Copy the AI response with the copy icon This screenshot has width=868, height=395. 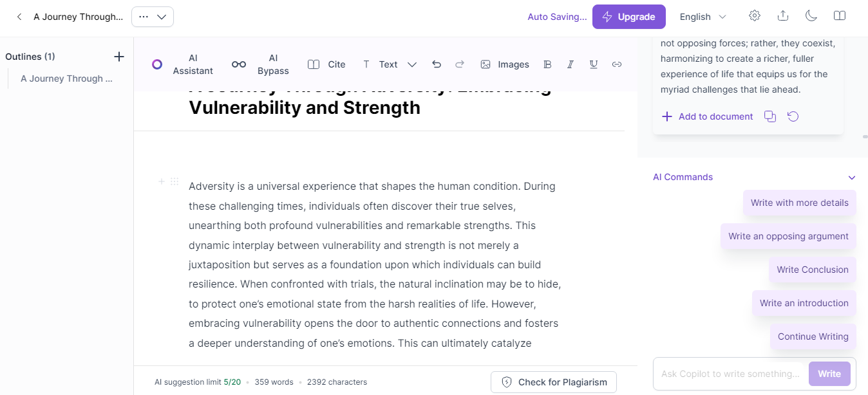(x=769, y=116)
